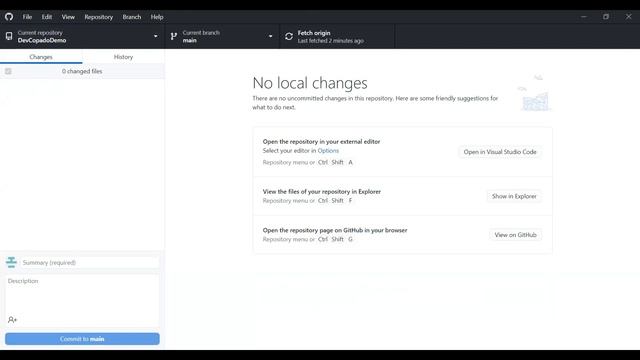Switch to the History tab
Viewport: 640px width, 360px height.
tap(123, 57)
